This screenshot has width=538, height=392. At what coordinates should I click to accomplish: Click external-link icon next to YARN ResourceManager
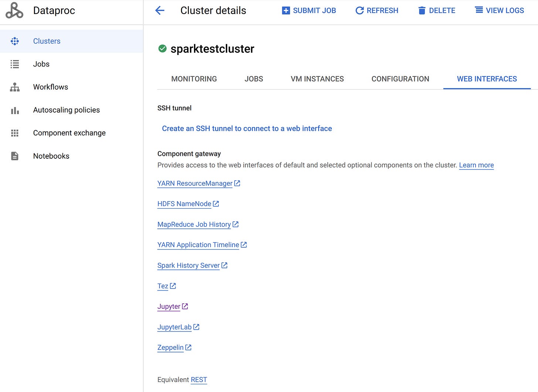click(x=237, y=183)
